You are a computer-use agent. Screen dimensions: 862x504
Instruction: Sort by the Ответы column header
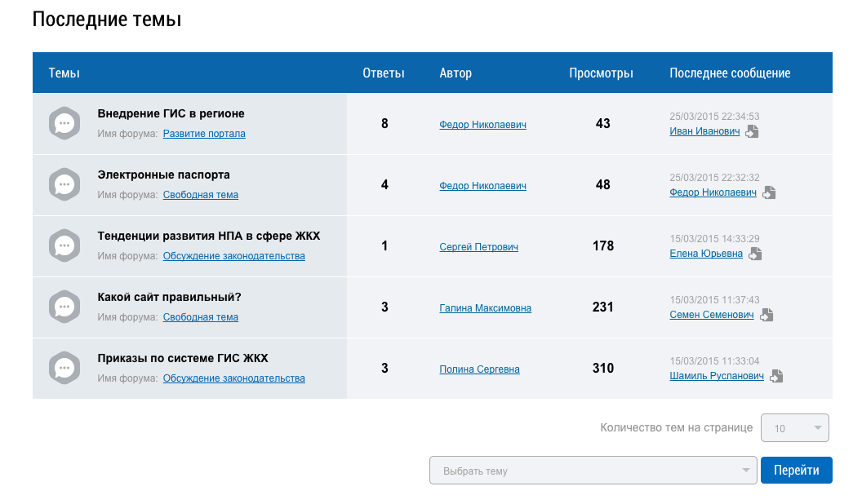[x=383, y=73]
